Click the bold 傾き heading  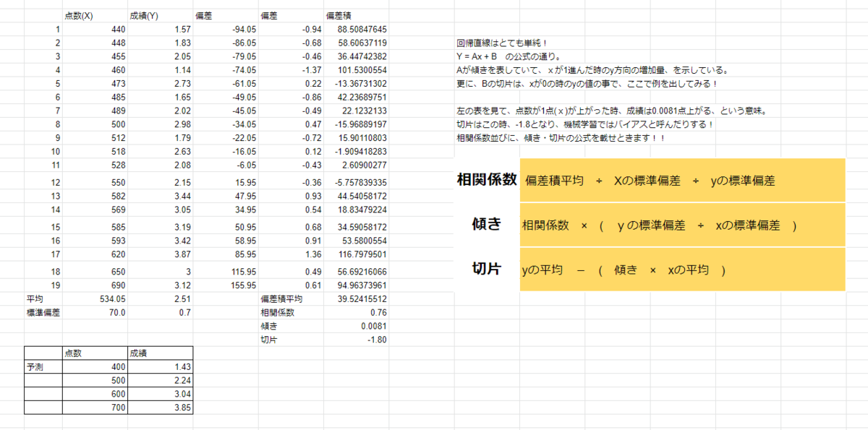pos(486,224)
